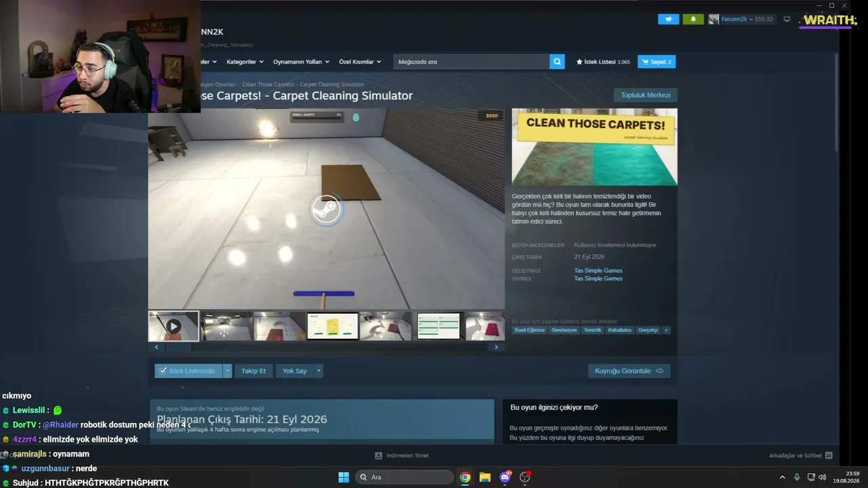Open the Arkadaşlar ve Sohbet label
Image resolution: width=868 pixels, height=488 pixels.
(795, 455)
